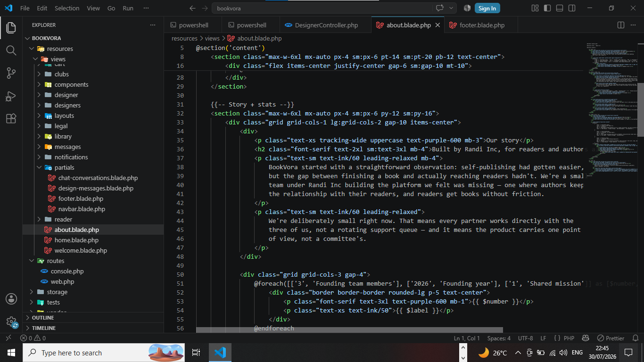644x362 pixels.
Task: Click the Sign In button
Action: (487, 8)
